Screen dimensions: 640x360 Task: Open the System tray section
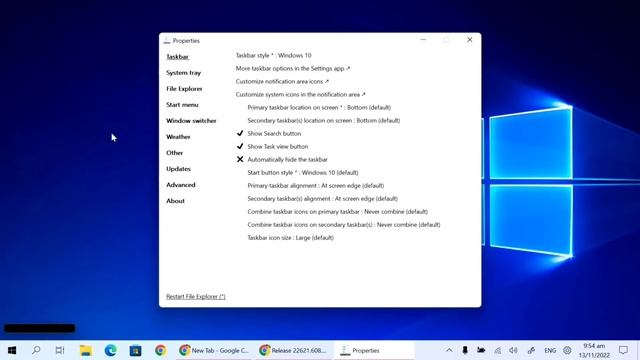coord(184,73)
